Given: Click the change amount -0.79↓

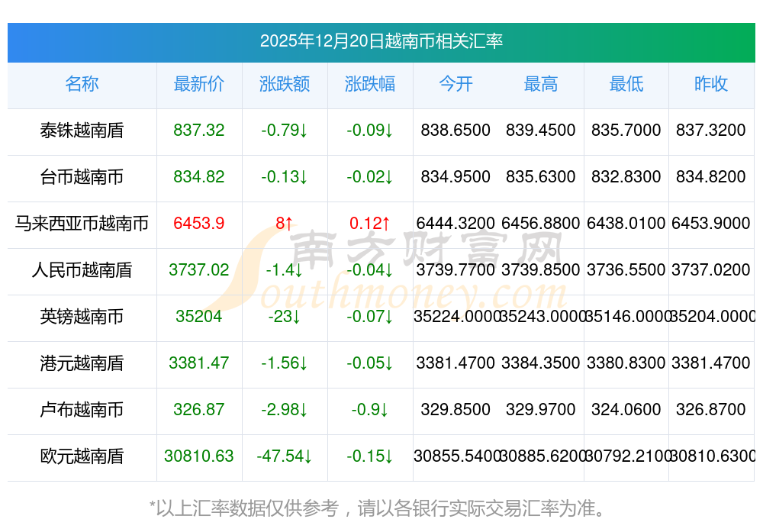Looking at the screenshot, I should point(284,130).
